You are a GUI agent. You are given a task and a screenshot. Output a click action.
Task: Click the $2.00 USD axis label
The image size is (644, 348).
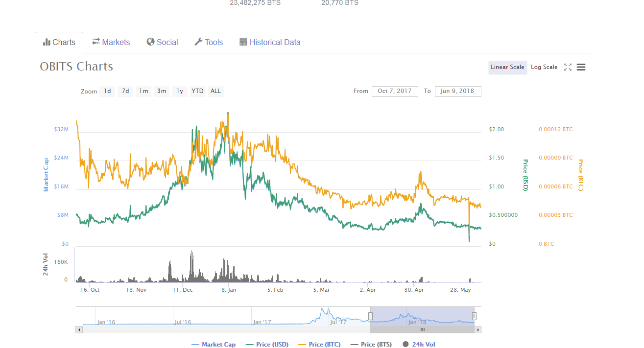pos(496,130)
